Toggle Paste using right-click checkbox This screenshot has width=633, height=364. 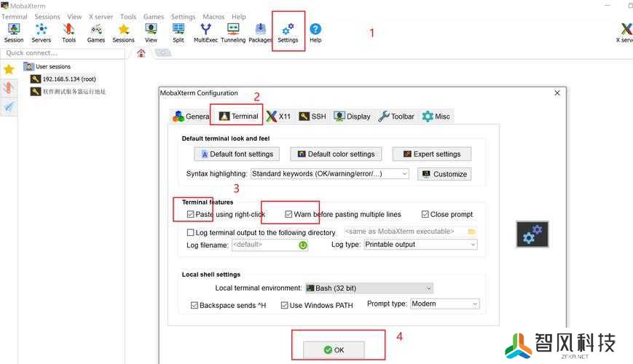191,214
